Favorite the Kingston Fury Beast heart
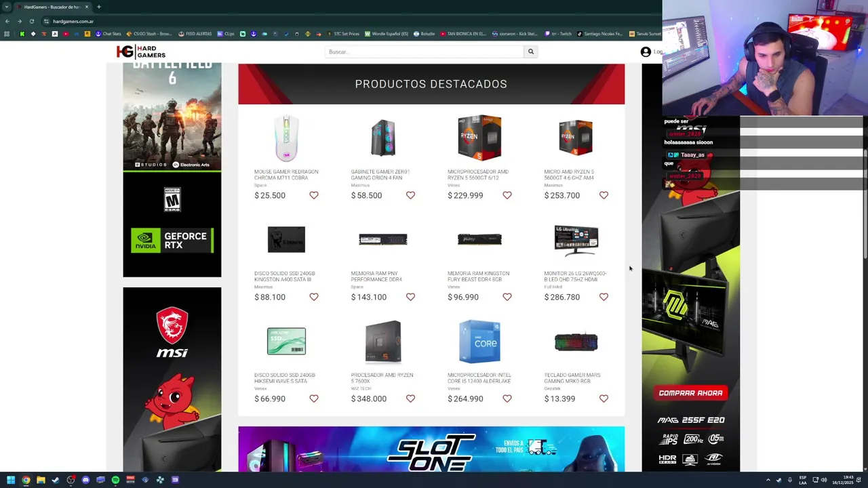Screen dimensions: 868x488 [507, 297]
